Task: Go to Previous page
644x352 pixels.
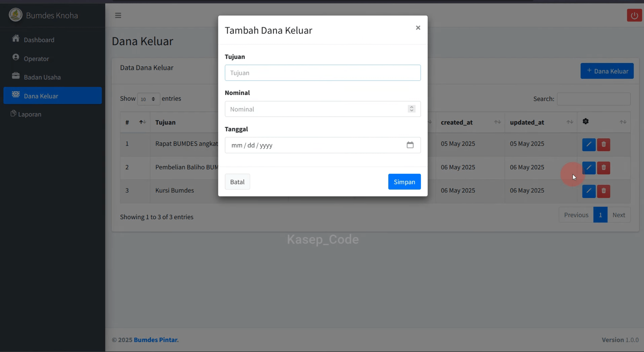Action: click(576, 215)
